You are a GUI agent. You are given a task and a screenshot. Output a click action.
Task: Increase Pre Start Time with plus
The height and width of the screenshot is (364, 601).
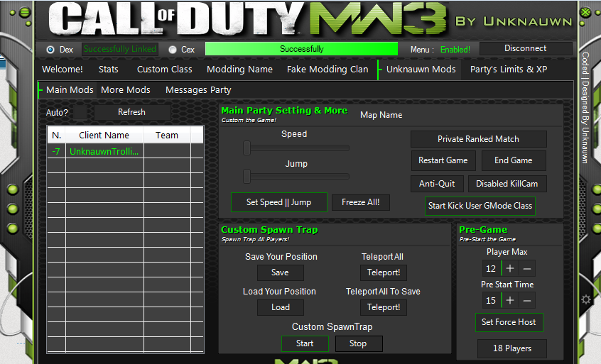click(510, 300)
